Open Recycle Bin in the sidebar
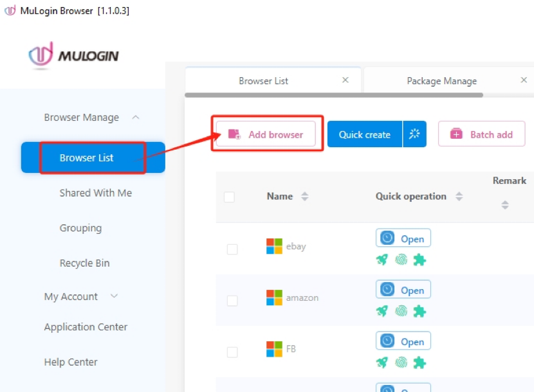534x392 pixels. [x=84, y=263]
